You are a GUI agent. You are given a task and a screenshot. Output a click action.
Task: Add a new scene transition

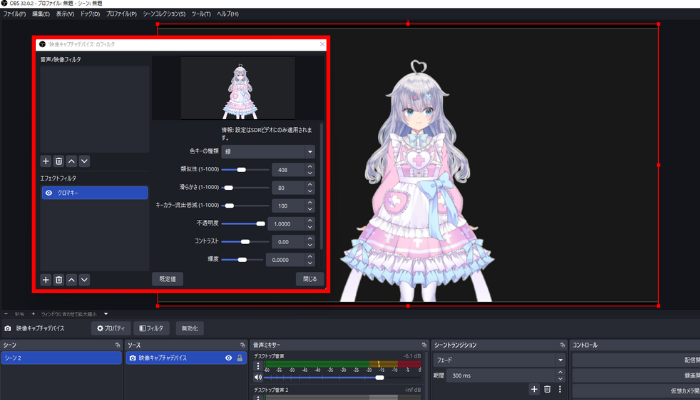pyautogui.click(x=534, y=389)
